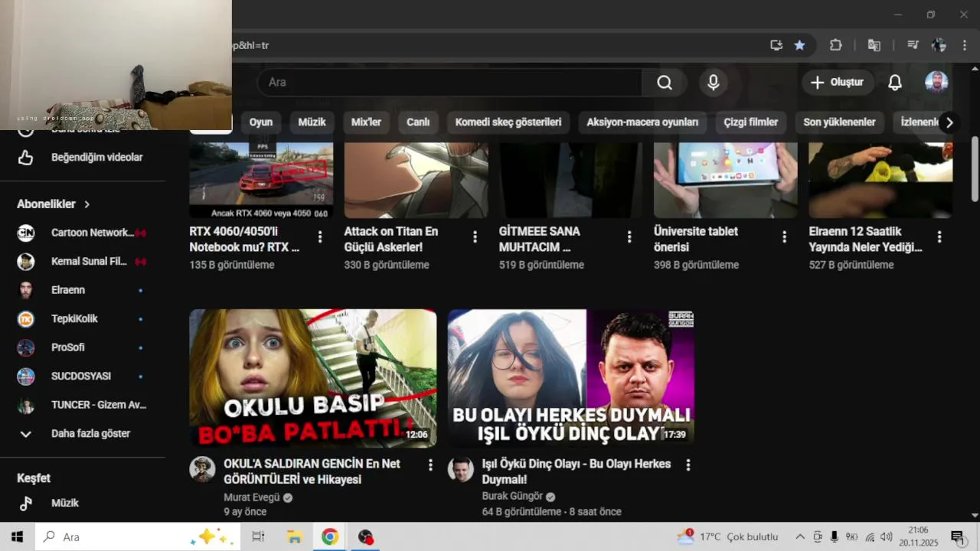Open options menu for RTX 4060/4050'li video
Viewport: 980px width, 551px height.
(x=320, y=237)
